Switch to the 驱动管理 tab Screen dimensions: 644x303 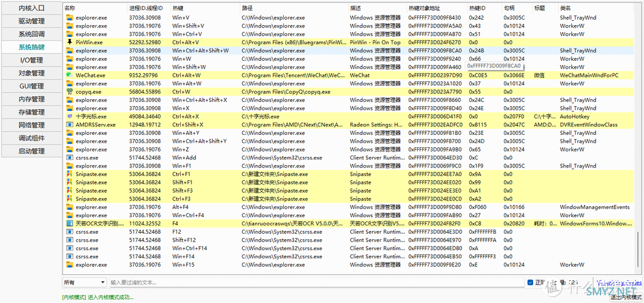pos(32,21)
